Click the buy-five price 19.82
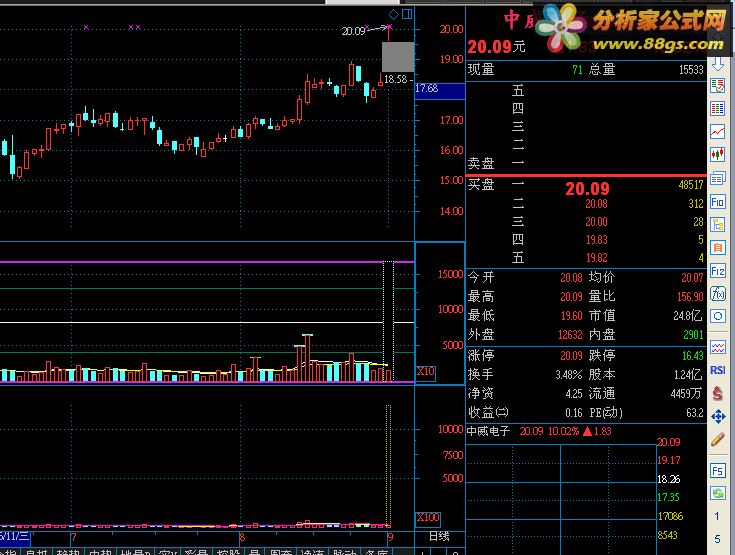This screenshot has height=555, width=735. [x=596, y=258]
